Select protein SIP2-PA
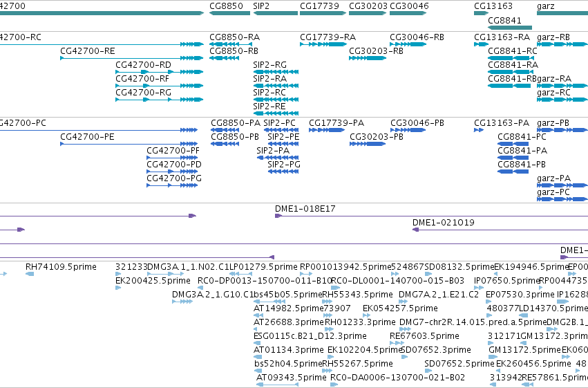 click(278, 158)
